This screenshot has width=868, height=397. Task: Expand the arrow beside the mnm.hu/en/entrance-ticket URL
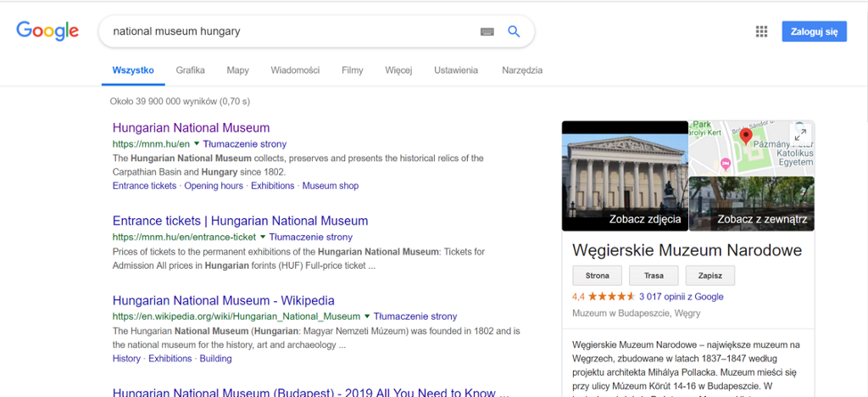click(263, 237)
